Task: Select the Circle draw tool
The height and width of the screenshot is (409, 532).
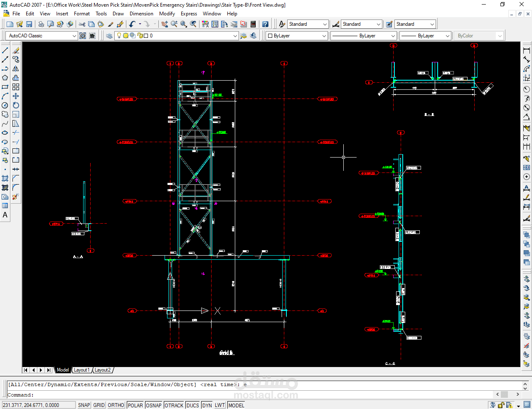Action: click(5, 105)
